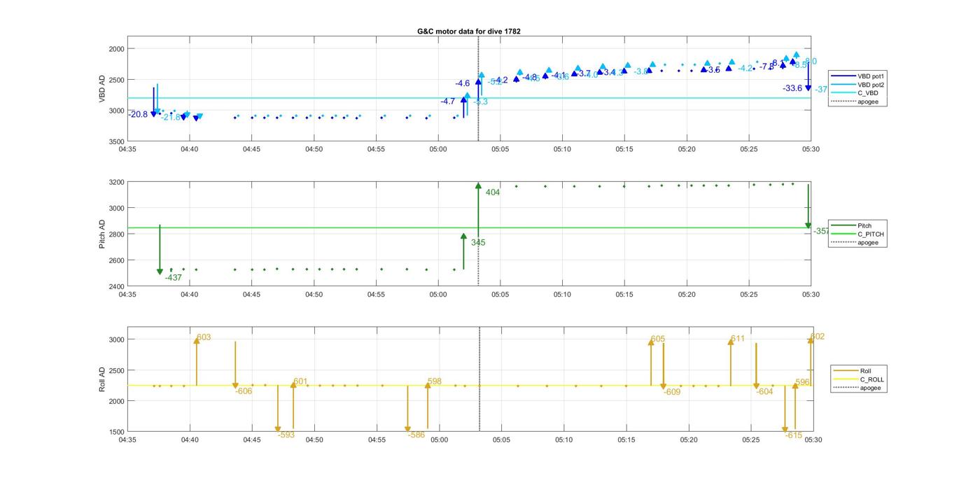Click the "-20.8" VBD data label

click(x=138, y=114)
